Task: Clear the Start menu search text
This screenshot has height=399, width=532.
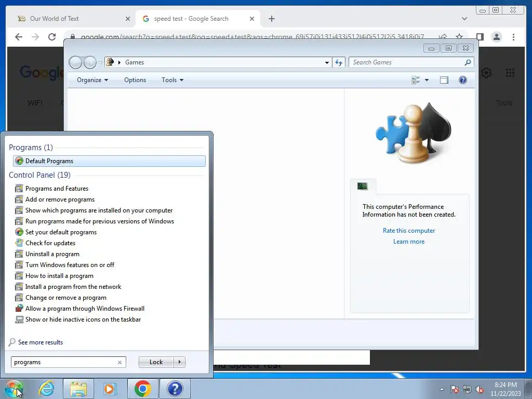Action: click(x=120, y=362)
